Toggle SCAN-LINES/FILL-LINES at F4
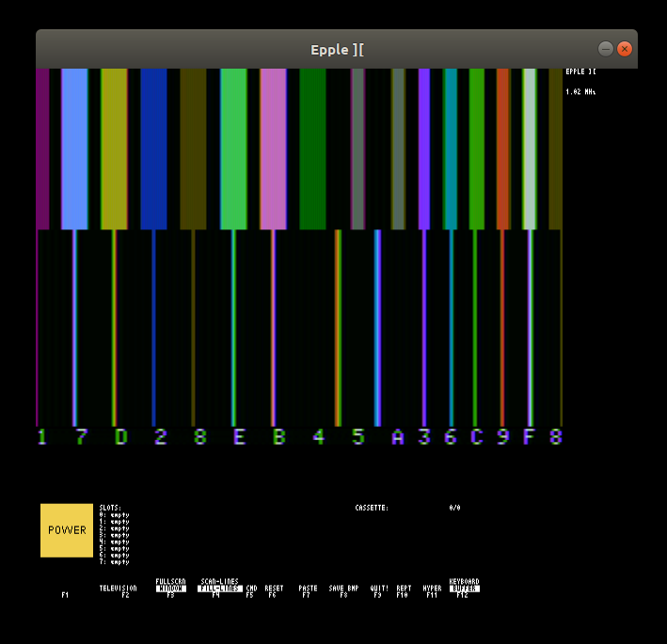The image size is (667, 644). point(220,588)
